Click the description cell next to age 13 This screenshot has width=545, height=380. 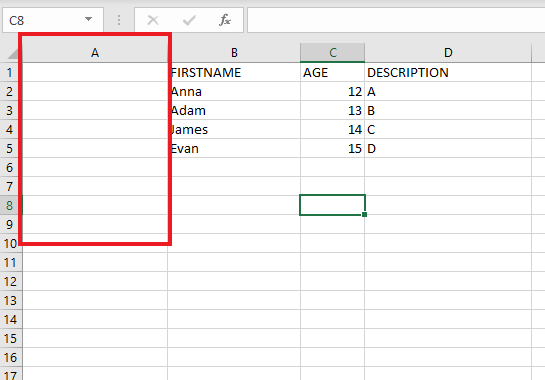[x=448, y=111]
